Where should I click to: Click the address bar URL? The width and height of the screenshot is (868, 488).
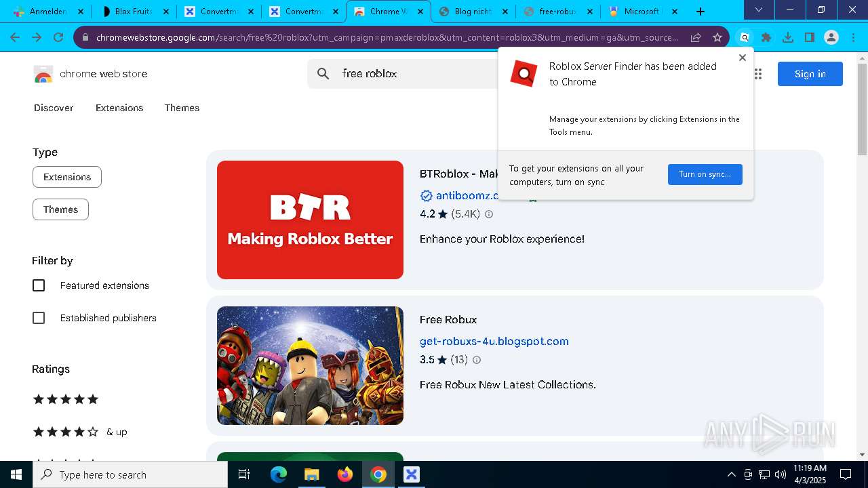387,37
